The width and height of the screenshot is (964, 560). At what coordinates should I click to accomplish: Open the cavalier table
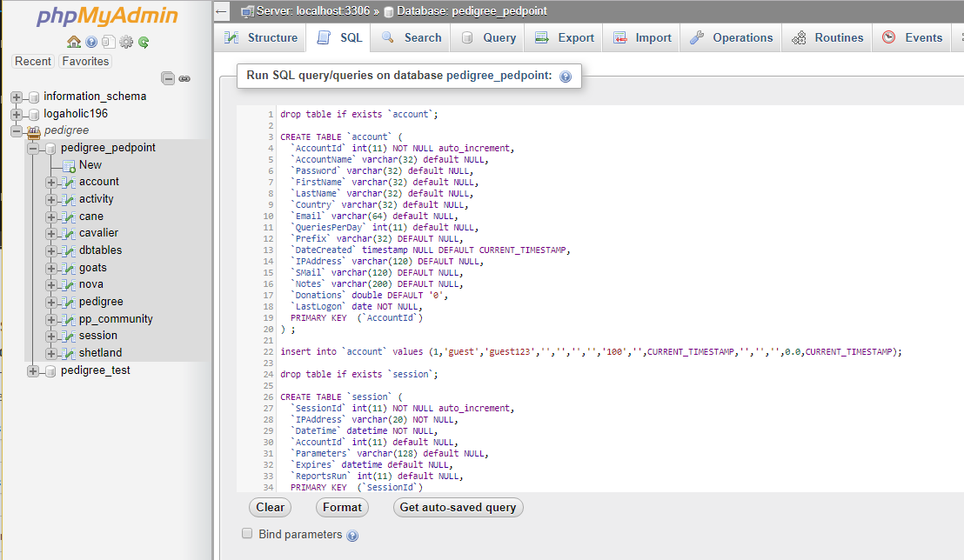[98, 233]
